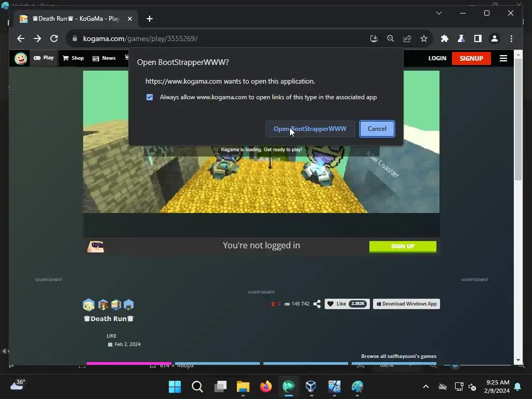The height and width of the screenshot is (399, 532).
Task: Click the fourth game creator avatar badge
Action: tap(129, 304)
